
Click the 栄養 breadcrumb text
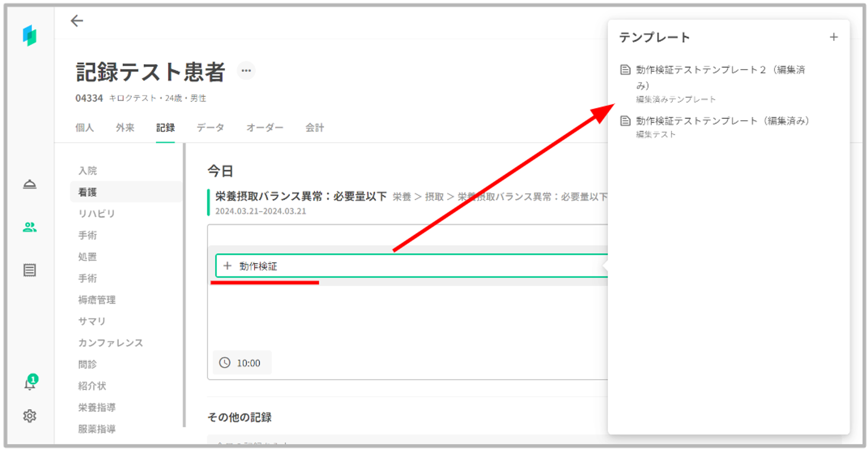[x=402, y=197]
